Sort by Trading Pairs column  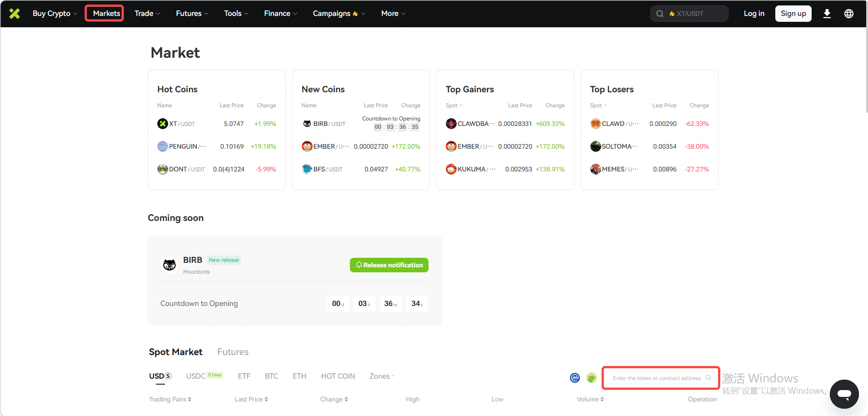point(170,399)
